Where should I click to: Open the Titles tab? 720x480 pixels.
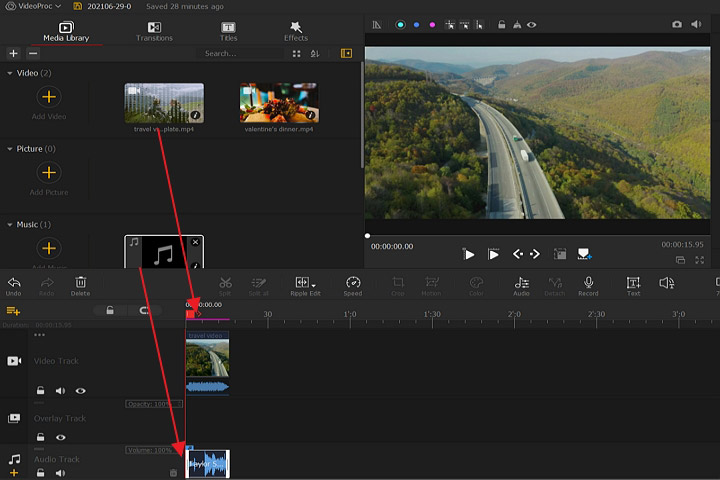point(228,31)
